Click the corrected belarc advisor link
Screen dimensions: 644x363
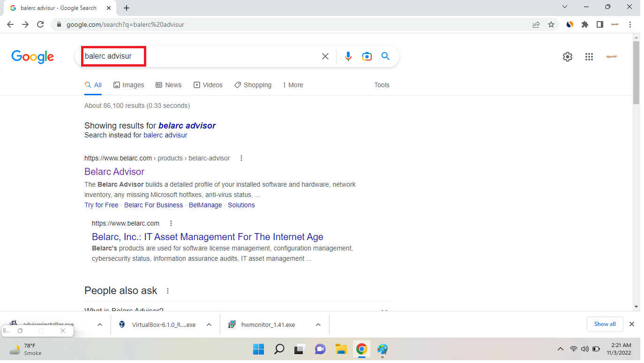[187, 126]
